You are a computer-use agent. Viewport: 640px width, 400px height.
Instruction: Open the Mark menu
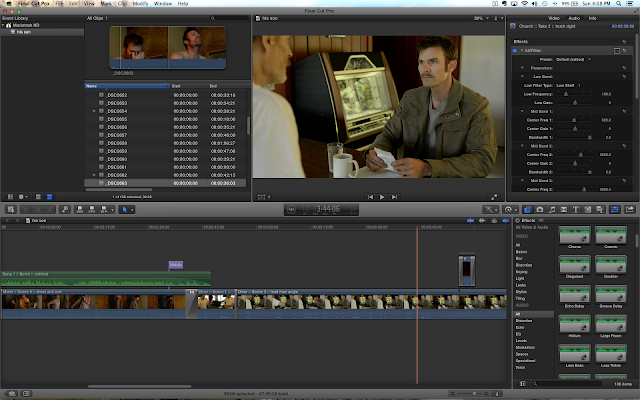(106, 3)
